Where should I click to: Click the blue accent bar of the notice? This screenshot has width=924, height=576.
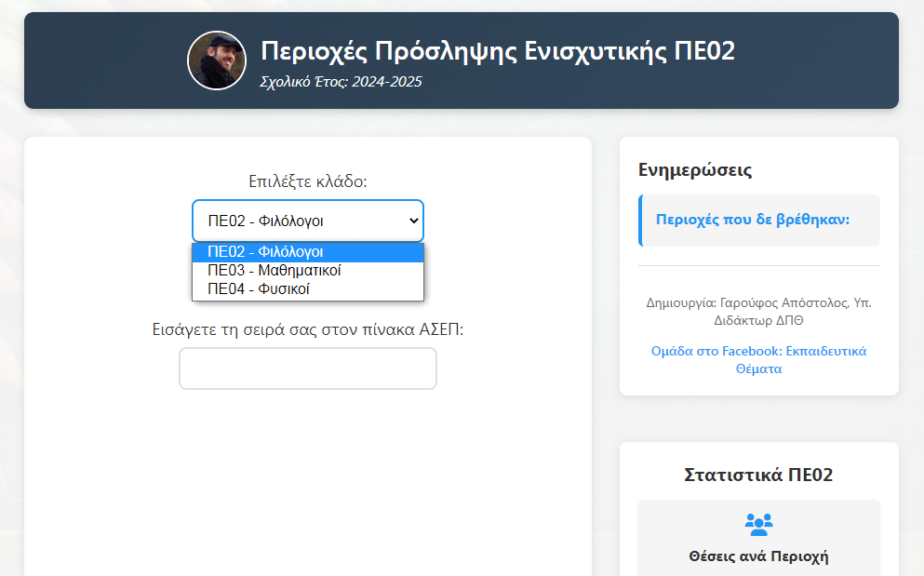[x=640, y=221]
